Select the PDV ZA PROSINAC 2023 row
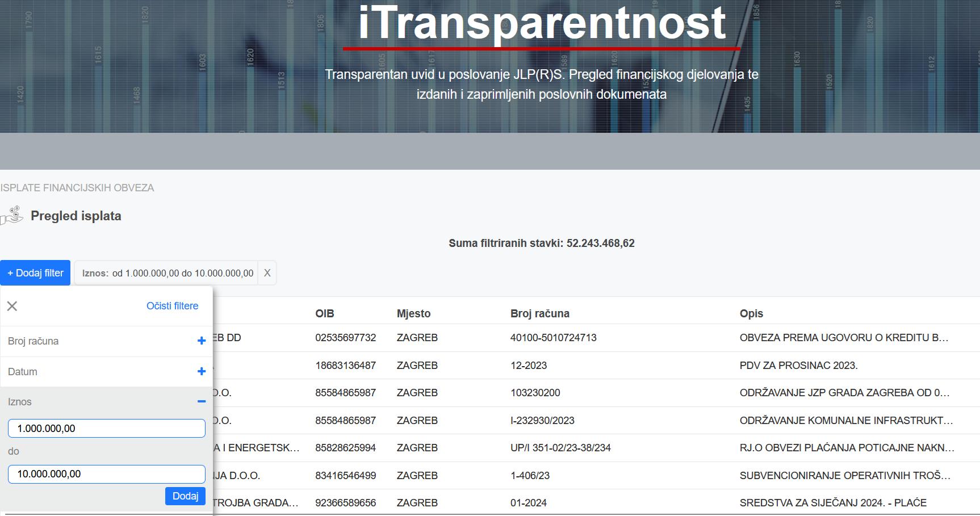Viewport: 980px width, 516px height. [798, 366]
